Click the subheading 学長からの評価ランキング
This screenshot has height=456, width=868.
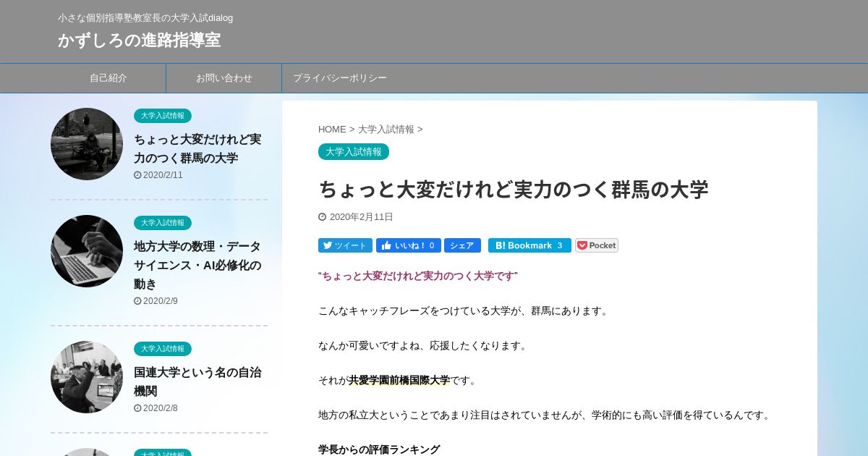pos(379,449)
